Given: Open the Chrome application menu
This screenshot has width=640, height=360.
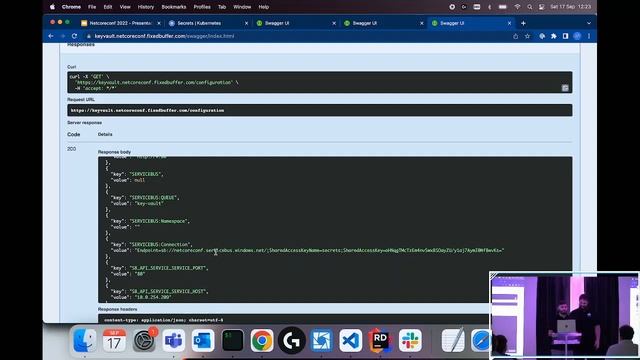Looking at the screenshot, I should [71, 7].
